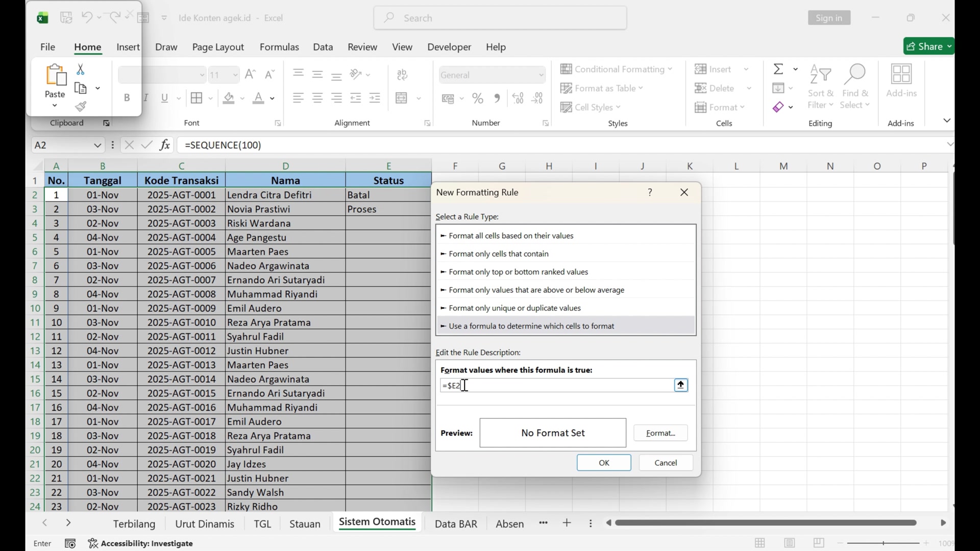Click the Cut scissors icon
This screenshot has width=980, height=551.
click(x=81, y=69)
